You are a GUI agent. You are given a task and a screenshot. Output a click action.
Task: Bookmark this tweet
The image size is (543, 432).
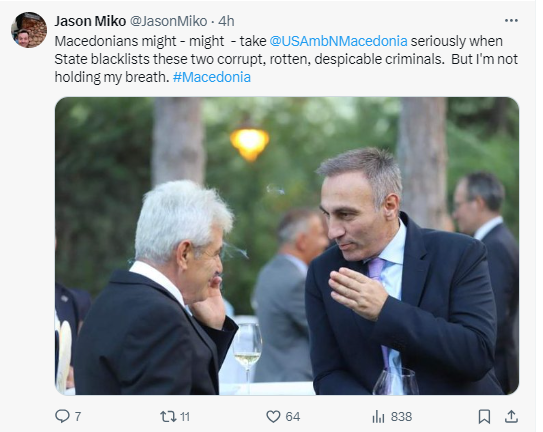click(484, 416)
